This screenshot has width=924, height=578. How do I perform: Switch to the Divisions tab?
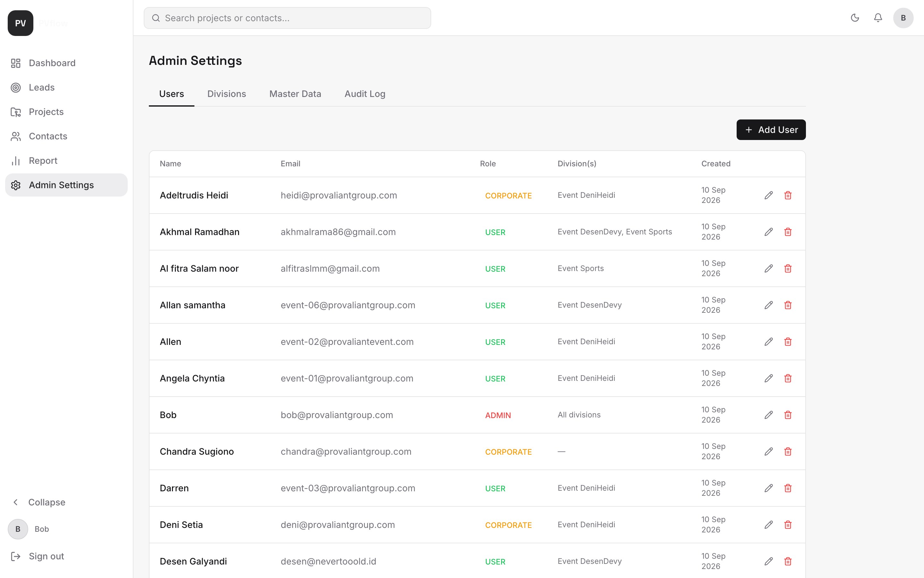point(227,94)
